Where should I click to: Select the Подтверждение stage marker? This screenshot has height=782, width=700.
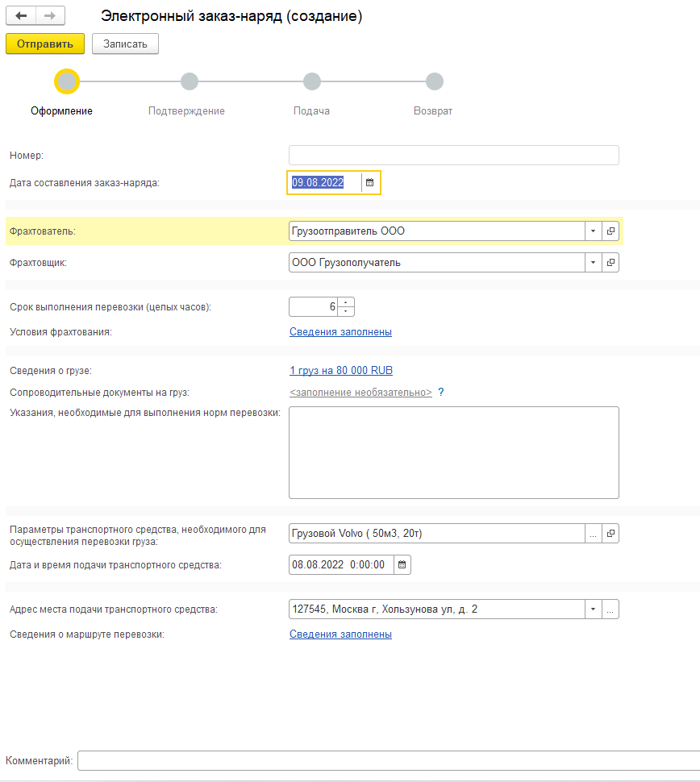click(190, 81)
